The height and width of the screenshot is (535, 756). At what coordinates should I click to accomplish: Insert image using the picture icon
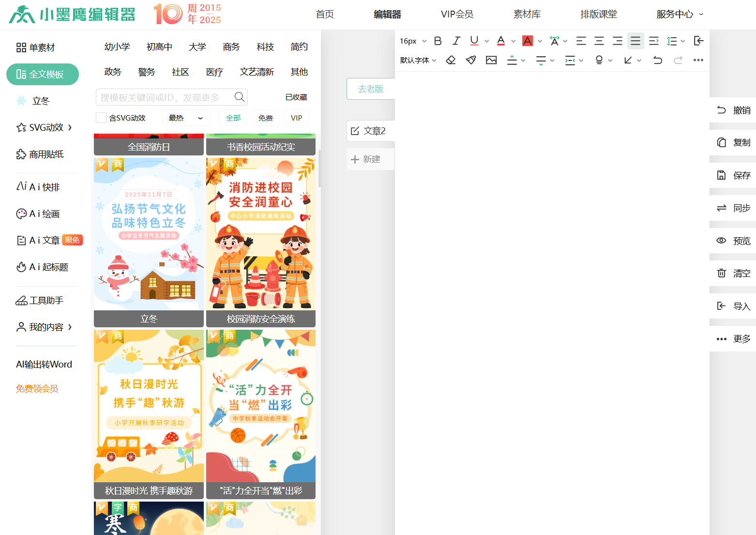pos(491,60)
